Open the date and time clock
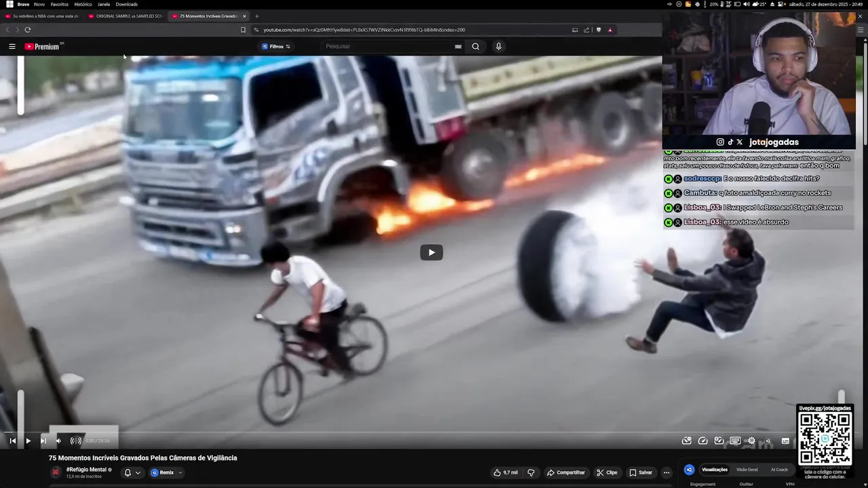The image size is (868, 488). pyautogui.click(x=825, y=4)
